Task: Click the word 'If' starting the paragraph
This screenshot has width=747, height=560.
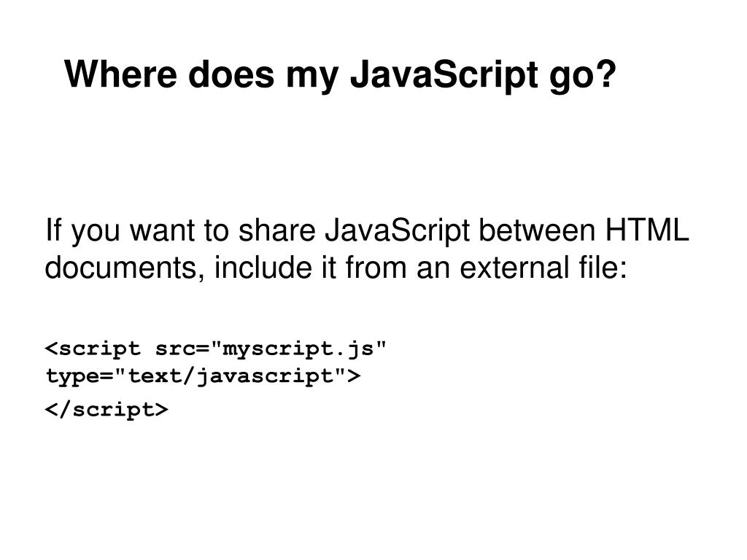Action: coord(53,230)
